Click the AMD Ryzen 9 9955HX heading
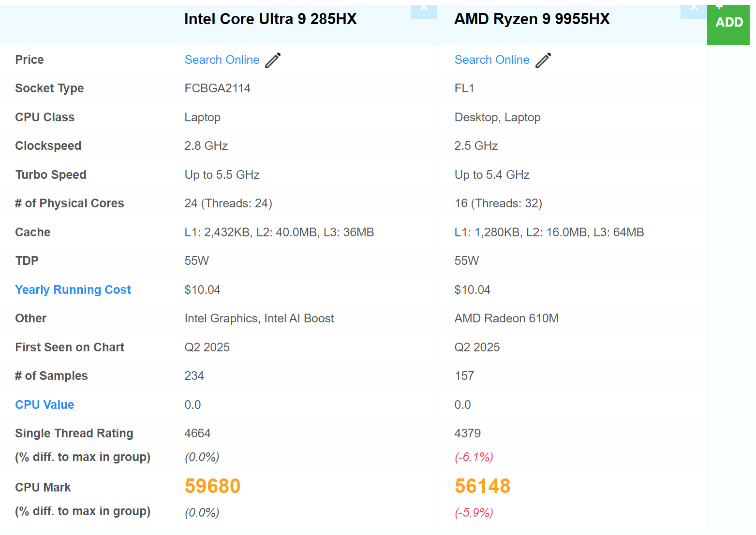The width and height of the screenshot is (756, 535). tap(532, 19)
